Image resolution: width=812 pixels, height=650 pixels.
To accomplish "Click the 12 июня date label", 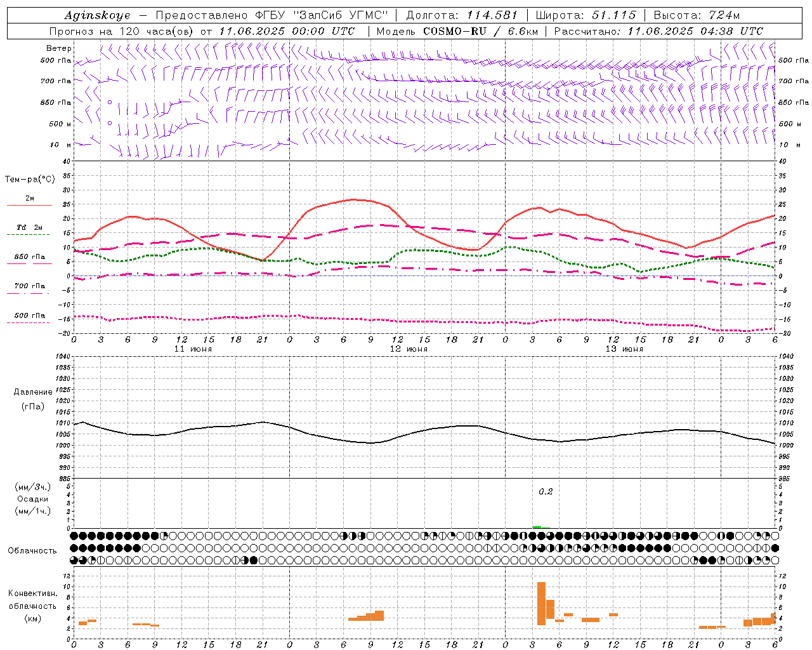I will pyautogui.click(x=409, y=349).
